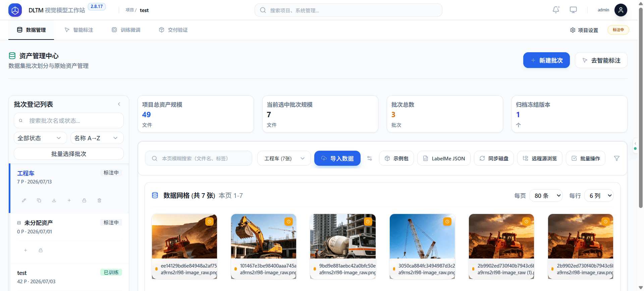The width and height of the screenshot is (644, 291).
Task: Collapse the 批次登记列表 panel
Action: pyautogui.click(x=119, y=104)
